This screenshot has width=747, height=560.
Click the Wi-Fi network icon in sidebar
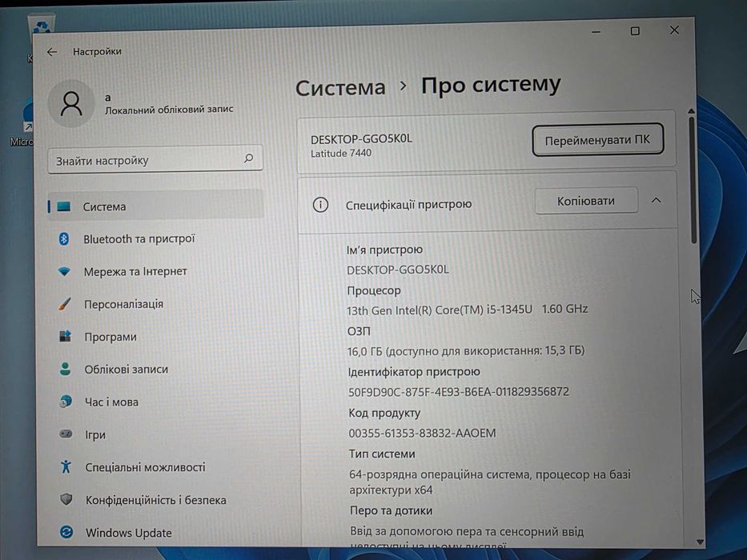coord(64,271)
